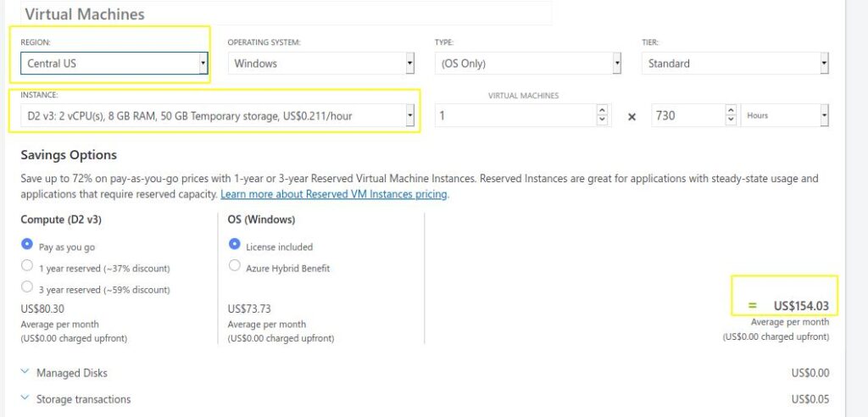Click the 730 hours input field
The width and height of the screenshot is (868, 417).
[x=688, y=116]
